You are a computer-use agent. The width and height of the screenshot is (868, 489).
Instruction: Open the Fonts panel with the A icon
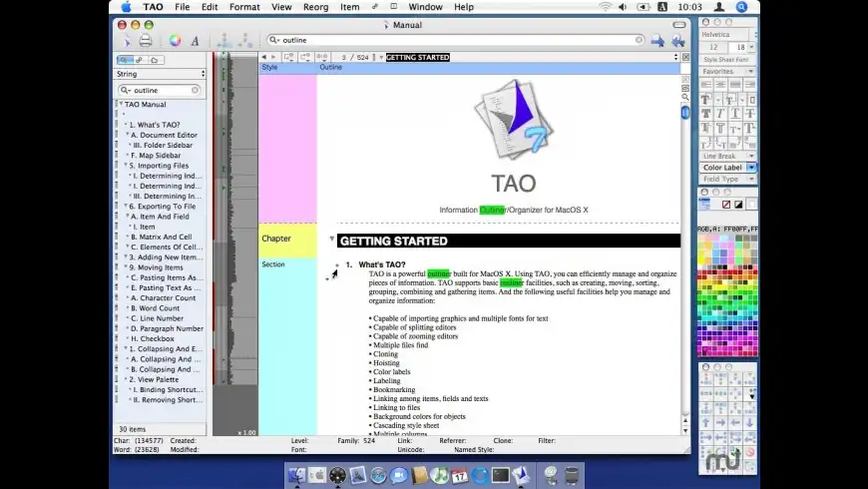195,41
